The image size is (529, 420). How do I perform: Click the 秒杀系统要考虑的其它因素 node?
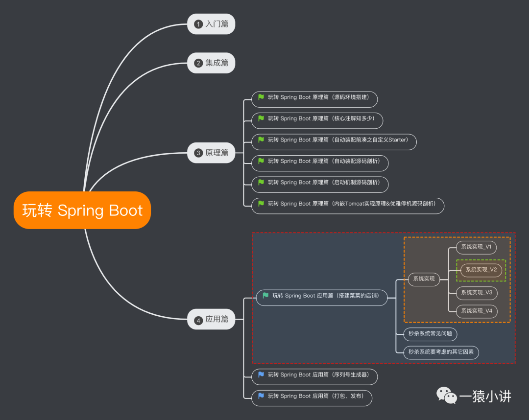click(441, 352)
